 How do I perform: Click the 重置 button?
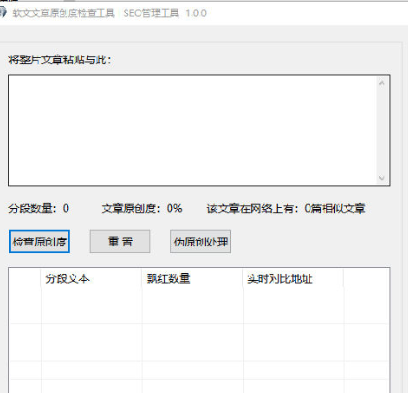click(120, 241)
